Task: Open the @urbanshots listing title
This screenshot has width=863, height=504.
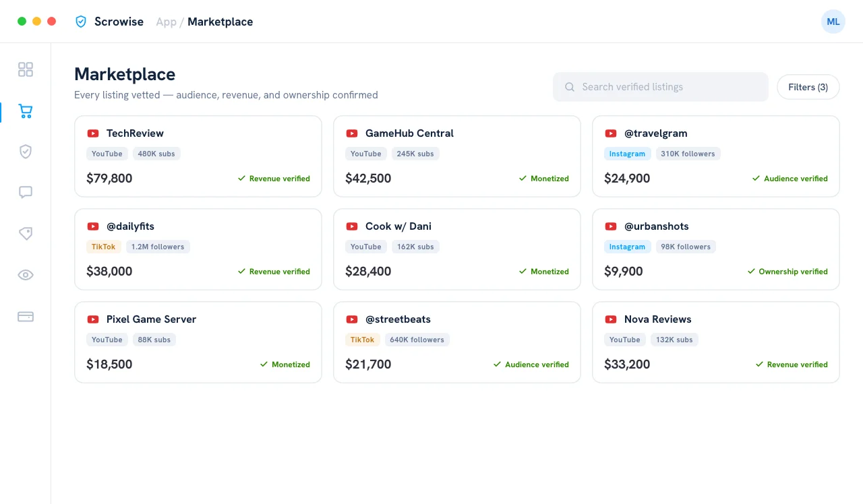Action: click(x=657, y=226)
